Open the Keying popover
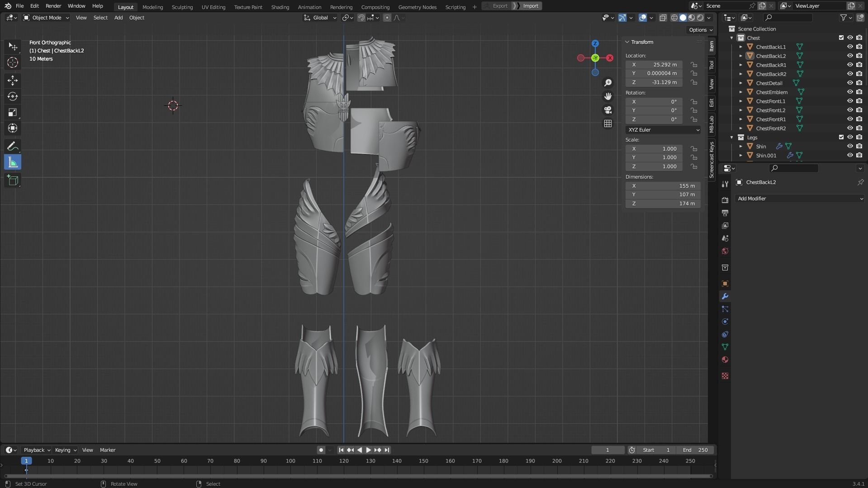The image size is (868, 488). pos(66,450)
